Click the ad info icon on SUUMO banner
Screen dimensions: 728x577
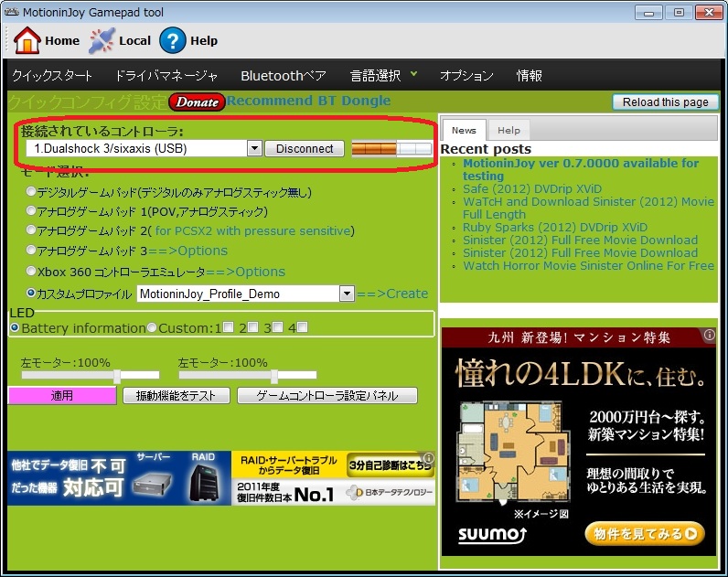709,335
